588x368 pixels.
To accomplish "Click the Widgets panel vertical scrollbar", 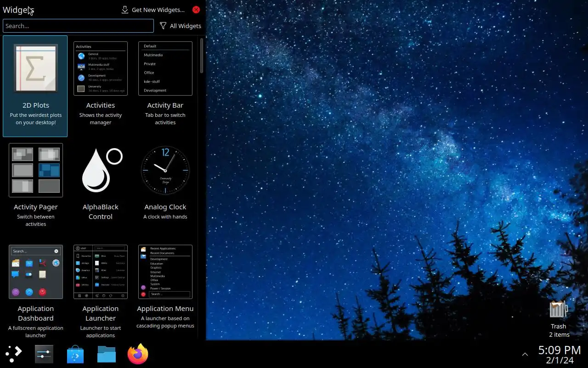I will tap(202, 55).
